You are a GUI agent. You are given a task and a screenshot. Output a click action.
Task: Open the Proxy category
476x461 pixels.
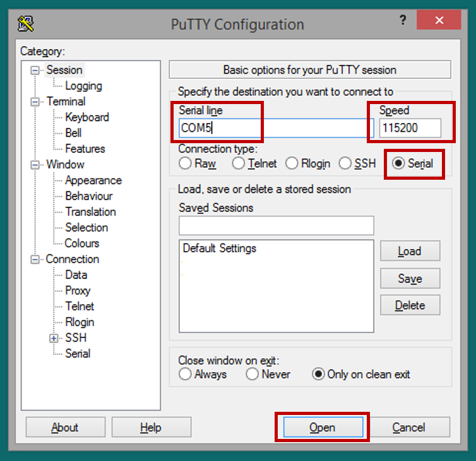pos(78,291)
